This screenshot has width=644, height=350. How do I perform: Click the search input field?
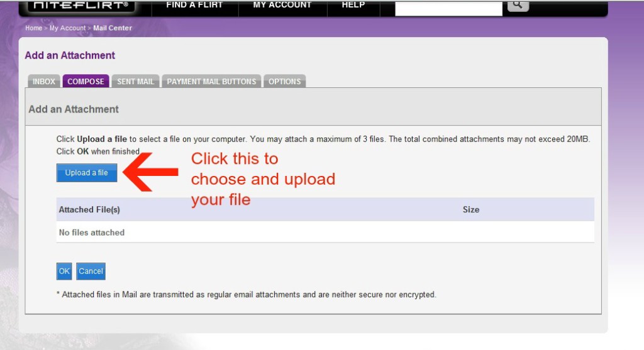point(448,8)
